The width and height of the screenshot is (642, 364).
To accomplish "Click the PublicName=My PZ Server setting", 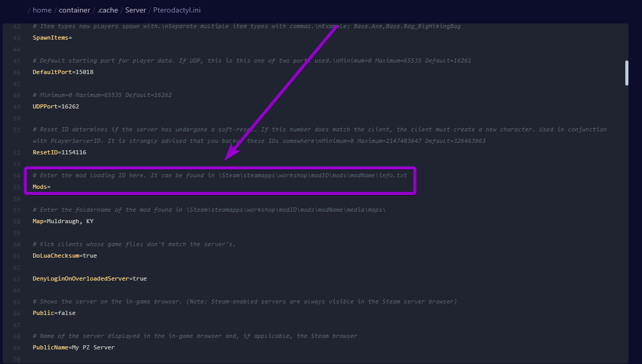I will point(74,347).
